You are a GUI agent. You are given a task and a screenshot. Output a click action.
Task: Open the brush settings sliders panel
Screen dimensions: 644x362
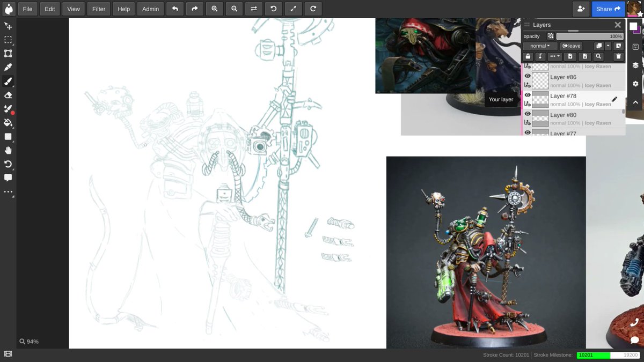[635, 47]
